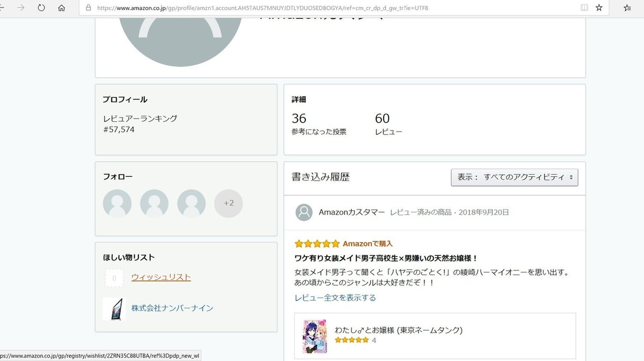Add page to favorites star icon
Screen dimensions: 644x361
click(x=599, y=8)
